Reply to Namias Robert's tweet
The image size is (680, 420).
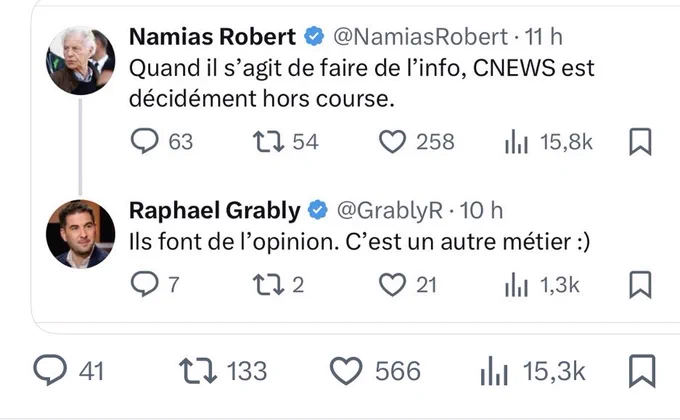click(144, 141)
